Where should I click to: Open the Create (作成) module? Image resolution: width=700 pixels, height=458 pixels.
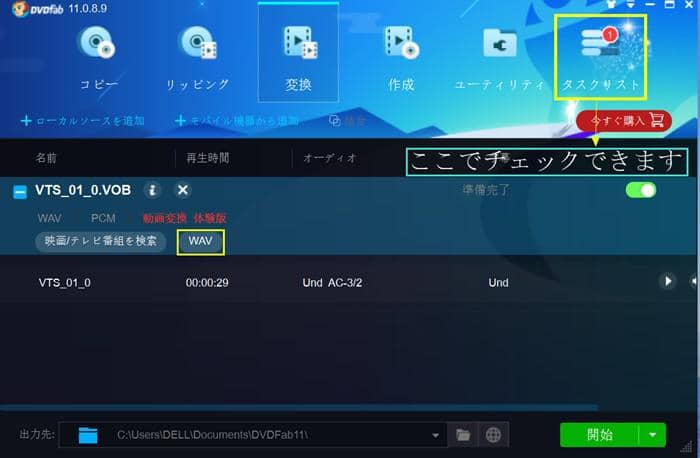[401, 58]
